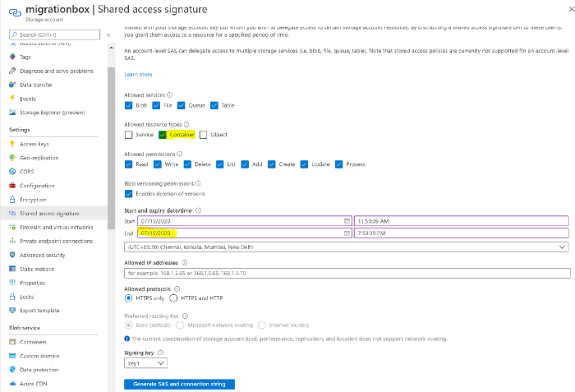Click the Events lightning bolt icon
Image resolution: width=575 pixels, height=392 pixels.
[12, 99]
